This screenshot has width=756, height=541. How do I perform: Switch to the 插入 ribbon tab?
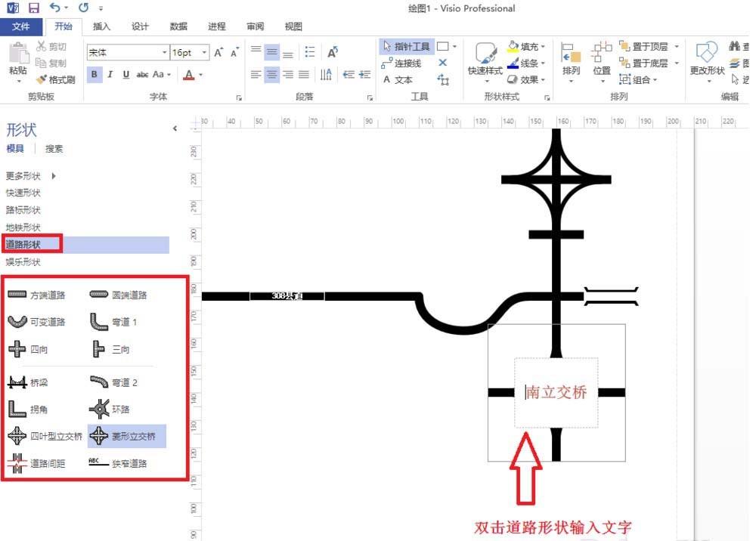[x=101, y=26]
